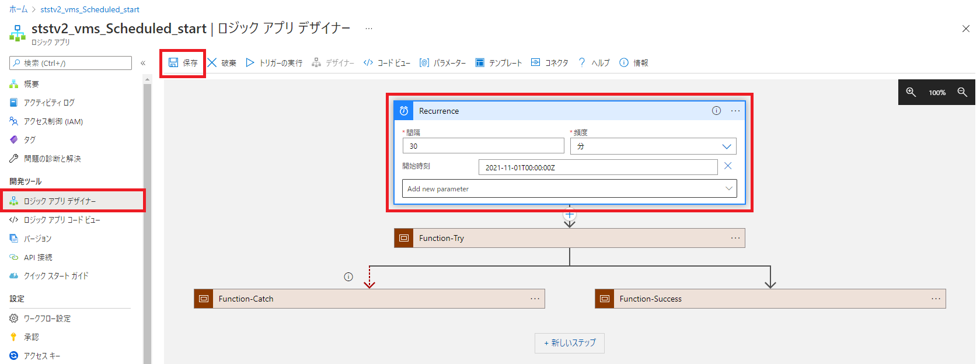Edit the 開始時刻 start time field
The width and height of the screenshot is (980, 364).
click(598, 167)
